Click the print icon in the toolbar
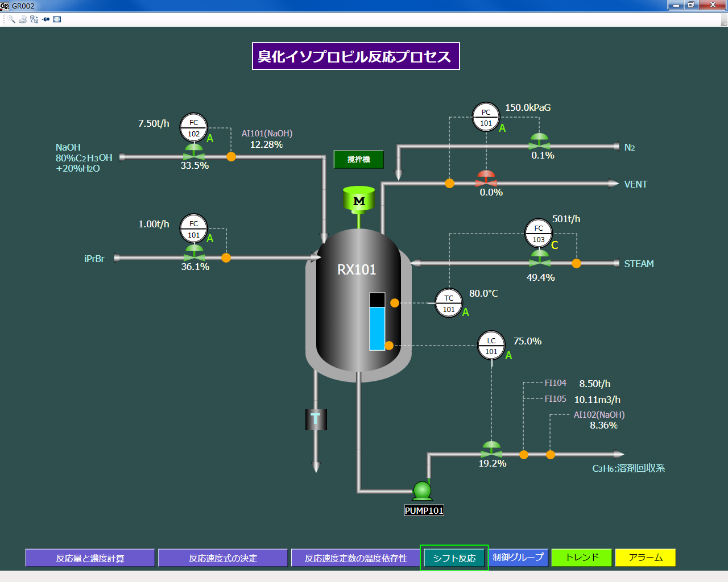 (x=22, y=19)
